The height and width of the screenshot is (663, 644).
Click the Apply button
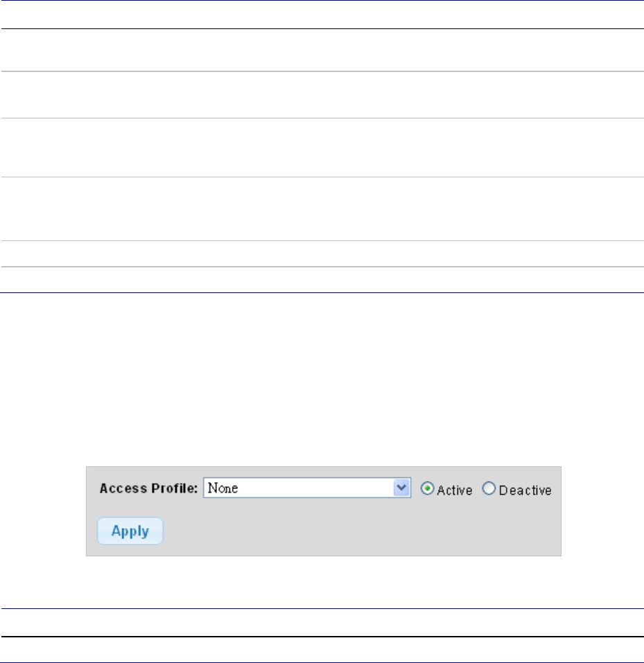[130, 531]
